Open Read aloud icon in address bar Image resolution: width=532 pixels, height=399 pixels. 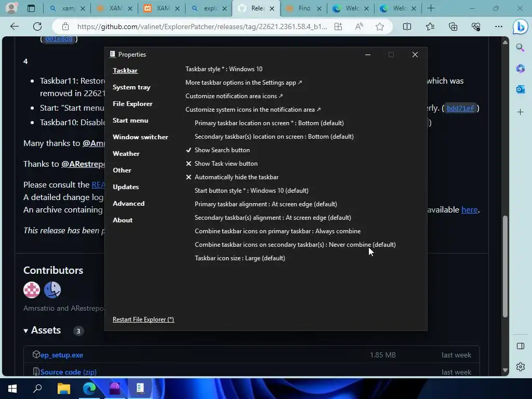(x=359, y=26)
